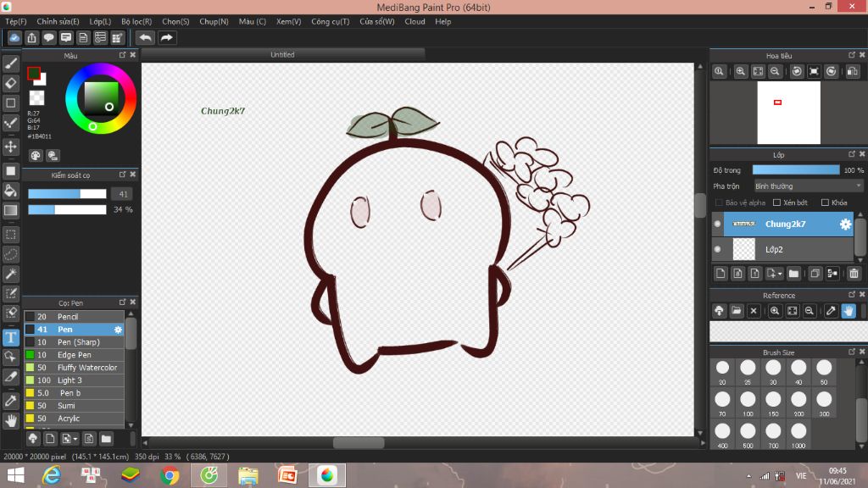Switch to the Untitled document tab
The height and width of the screenshot is (488, 868).
coord(283,55)
